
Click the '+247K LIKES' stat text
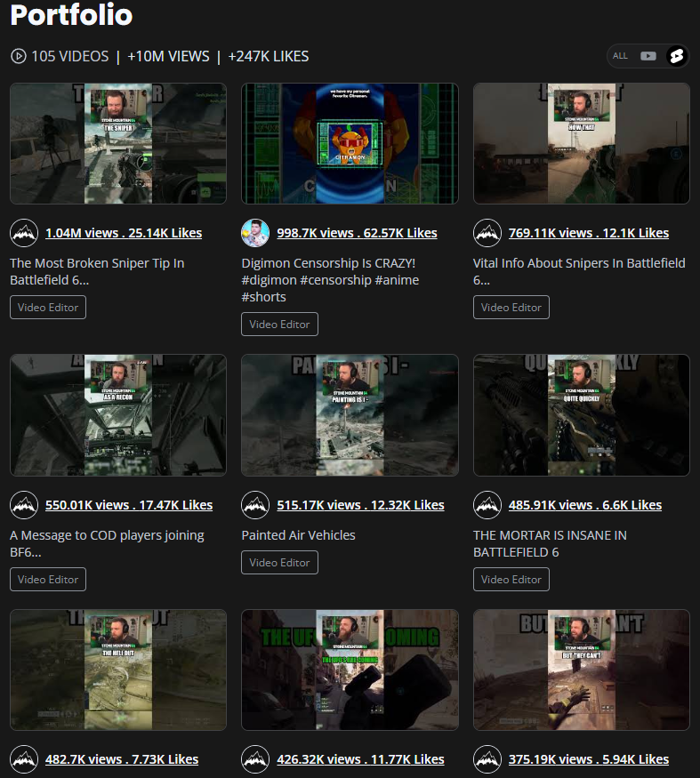point(268,56)
